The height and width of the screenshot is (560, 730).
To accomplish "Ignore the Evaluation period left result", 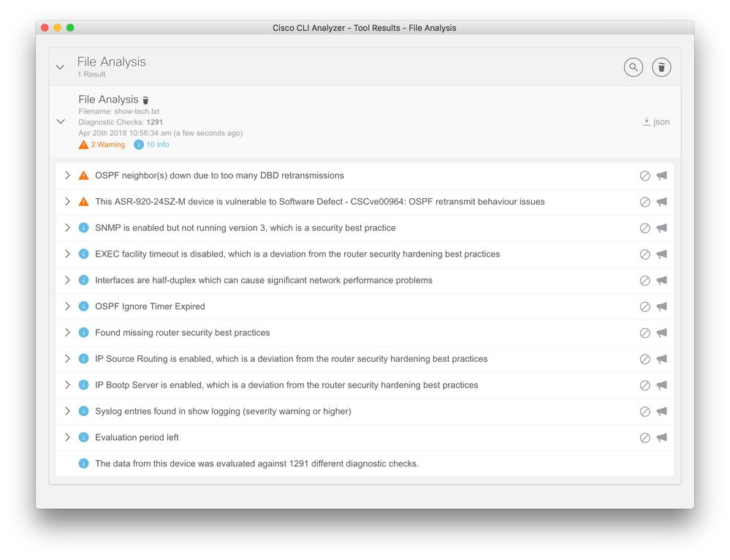I will [645, 437].
